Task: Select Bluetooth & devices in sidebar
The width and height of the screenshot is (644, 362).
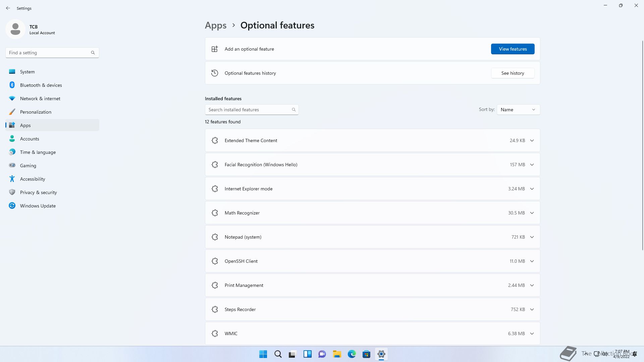Action: (x=52, y=85)
